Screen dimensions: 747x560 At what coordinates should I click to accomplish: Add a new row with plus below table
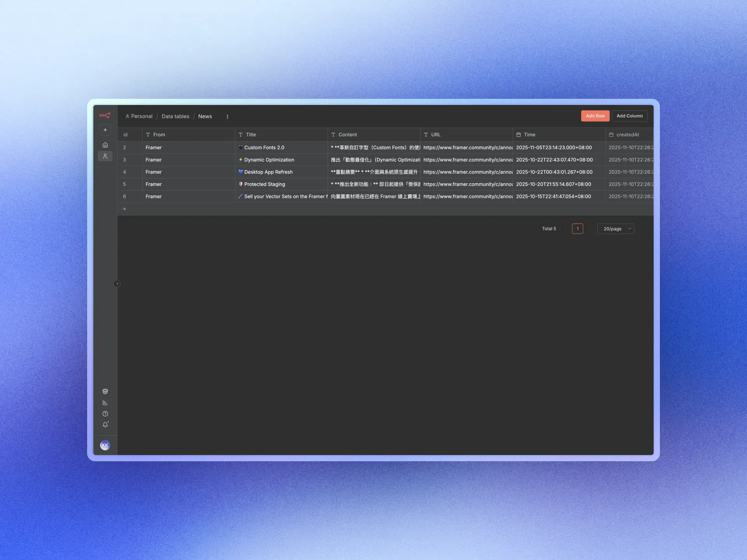coord(124,209)
